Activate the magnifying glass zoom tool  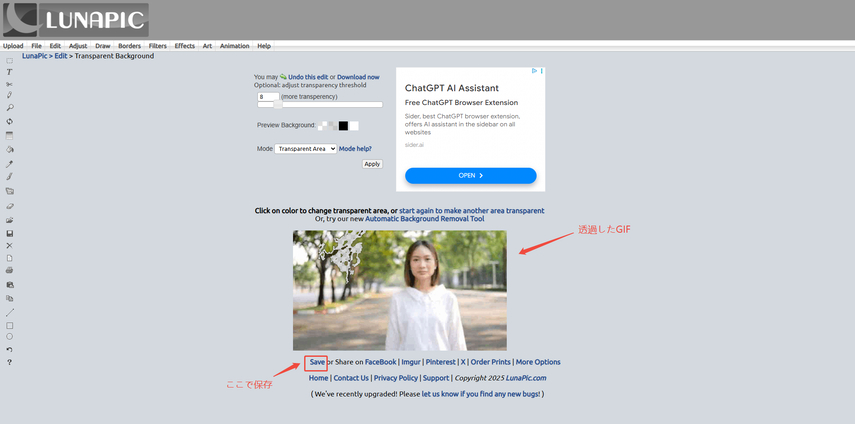click(x=9, y=108)
